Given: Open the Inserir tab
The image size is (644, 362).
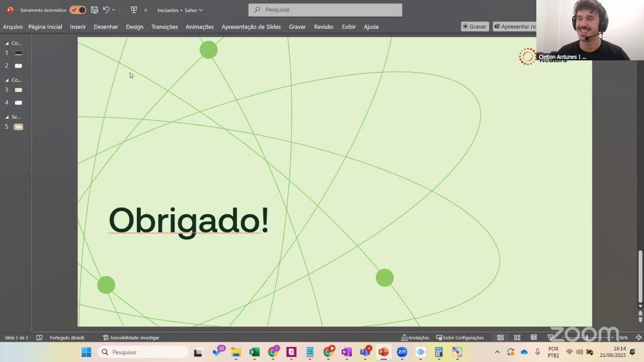Looking at the screenshot, I should point(78,27).
